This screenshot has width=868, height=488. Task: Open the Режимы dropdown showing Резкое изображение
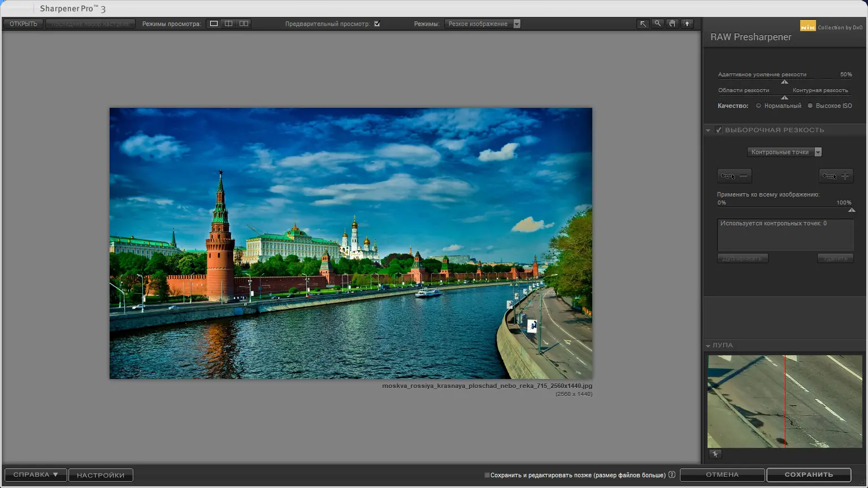[482, 24]
